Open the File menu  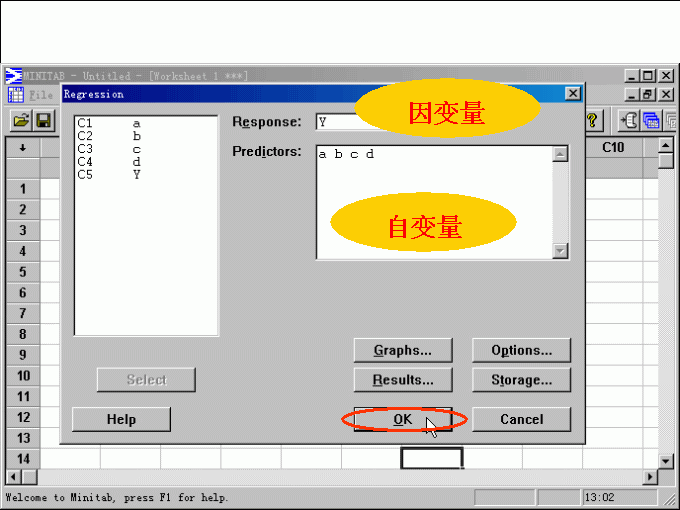pyautogui.click(x=42, y=95)
